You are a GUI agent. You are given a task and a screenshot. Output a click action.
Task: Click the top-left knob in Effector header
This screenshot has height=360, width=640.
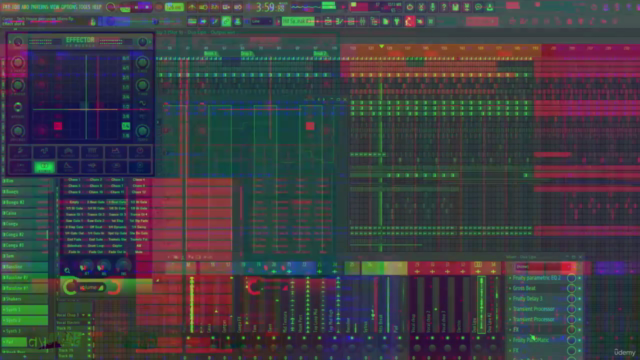(18, 41)
